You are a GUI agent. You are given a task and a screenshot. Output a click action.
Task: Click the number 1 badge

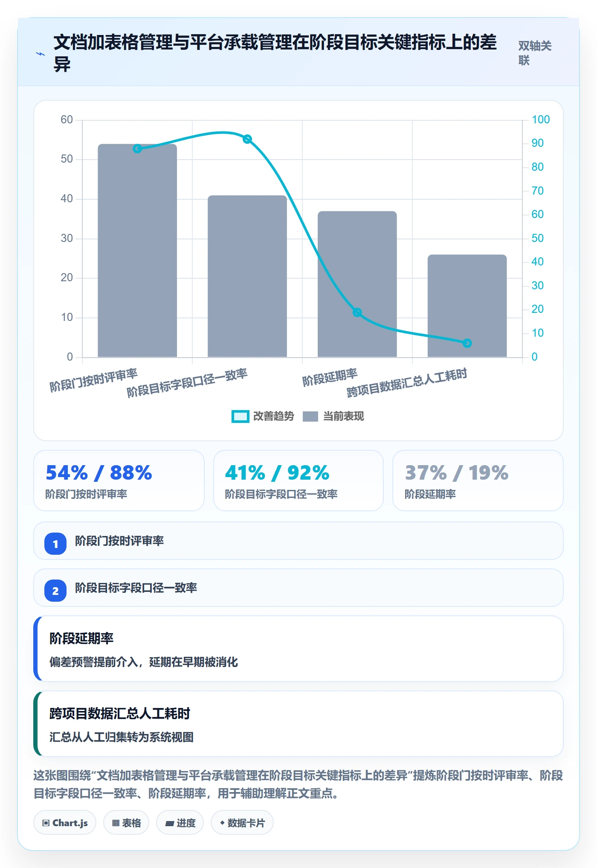pyautogui.click(x=55, y=544)
